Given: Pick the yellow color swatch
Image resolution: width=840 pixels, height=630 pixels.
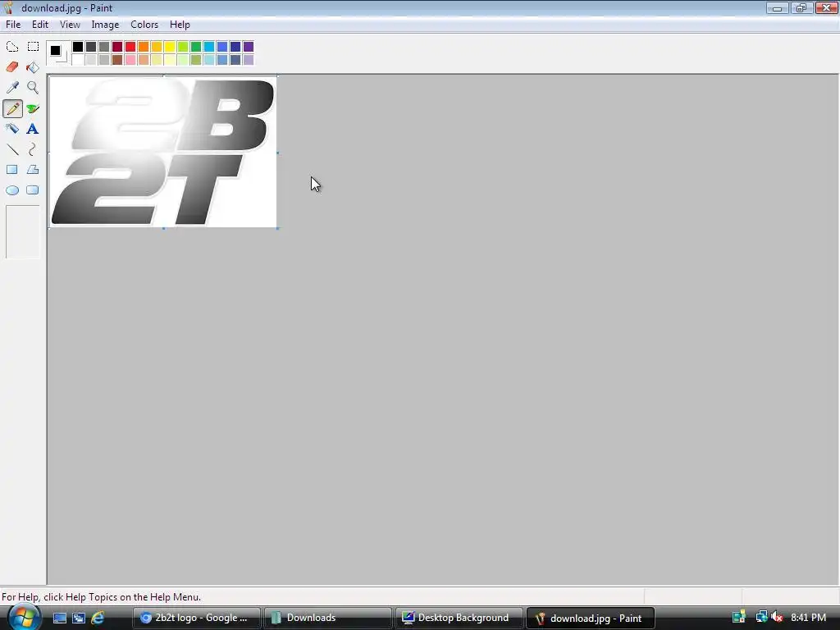Looking at the screenshot, I should (x=169, y=47).
